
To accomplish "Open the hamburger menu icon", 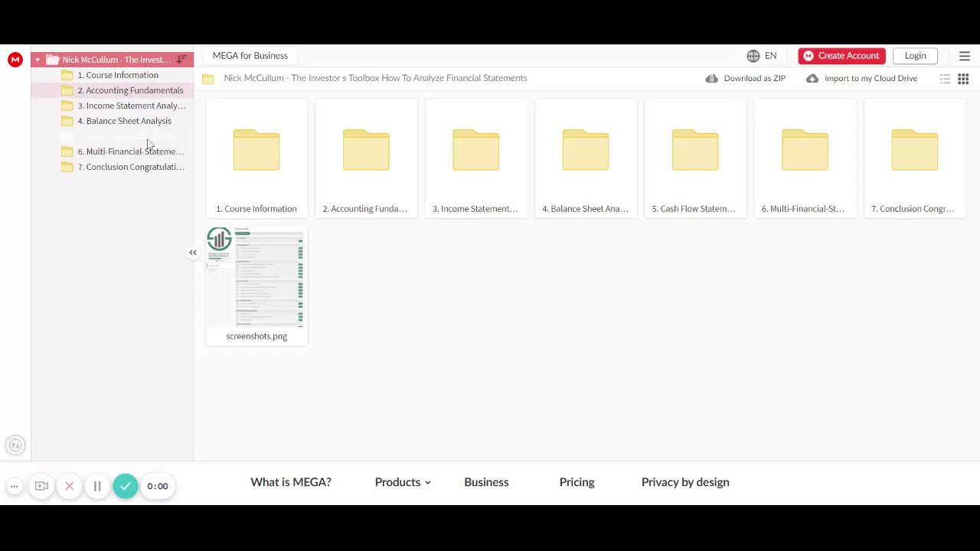I will (965, 56).
